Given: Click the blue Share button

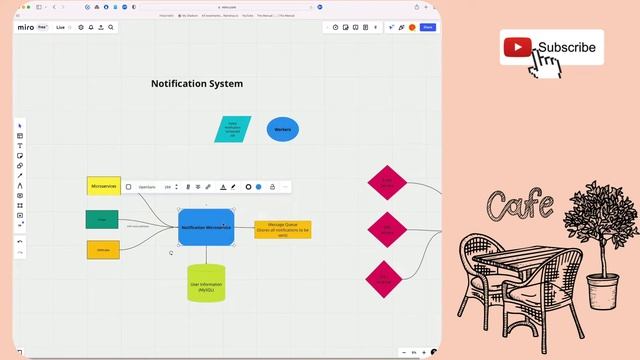Looking at the screenshot, I should click(x=428, y=27).
